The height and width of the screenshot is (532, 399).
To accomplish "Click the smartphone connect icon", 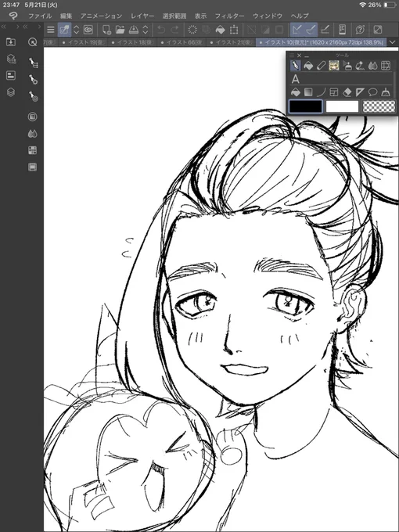I will (343, 30).
